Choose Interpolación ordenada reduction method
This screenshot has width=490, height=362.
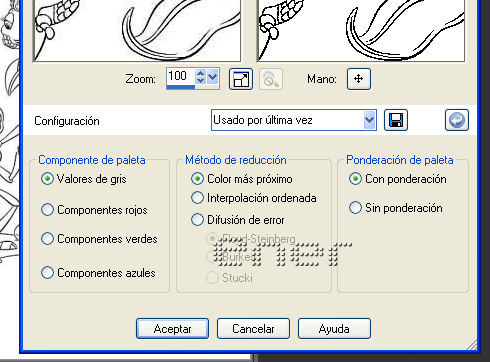point(254,198)
